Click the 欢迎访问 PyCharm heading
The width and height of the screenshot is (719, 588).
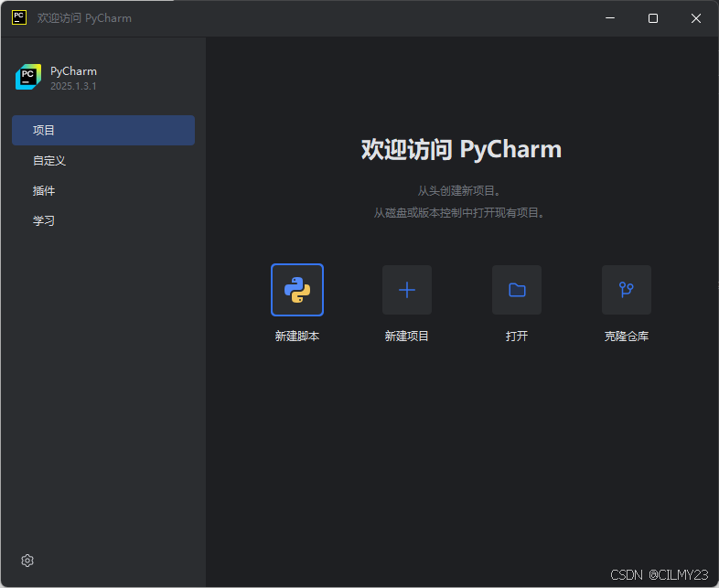click(x=461, y=149)
